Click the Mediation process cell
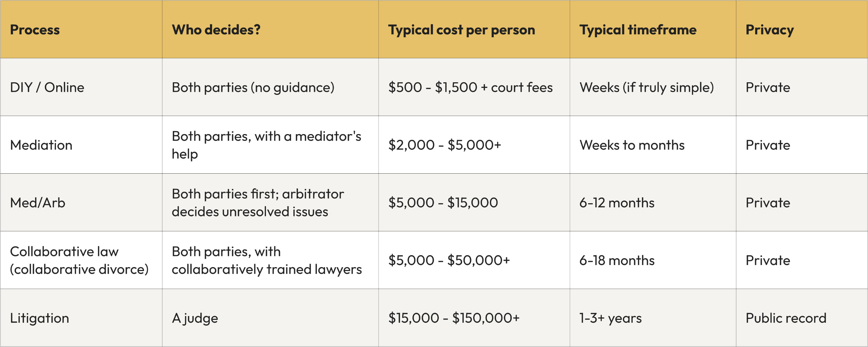 (41, 145)
